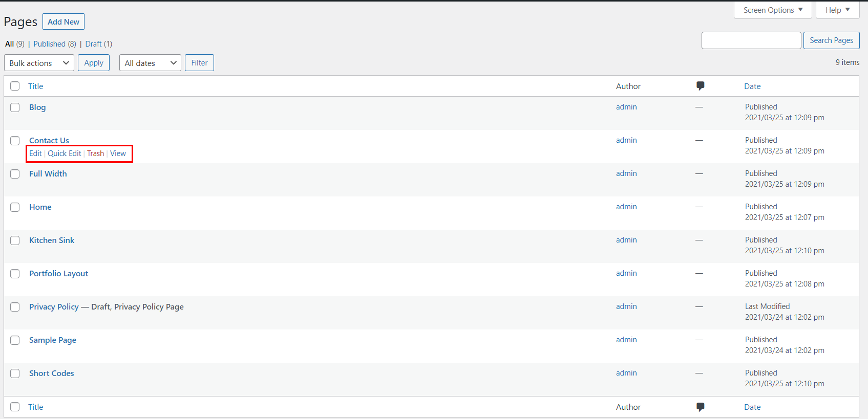The height and width of the screenshot is (419, 868).
Task: Click the Apply bulk action button
Action: pyautogui.click(x=94, y=63)
